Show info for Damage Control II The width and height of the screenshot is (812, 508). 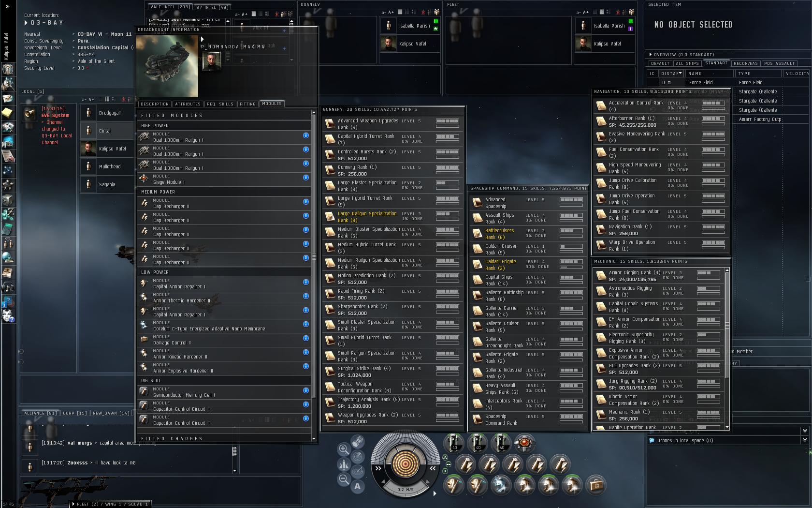(306, 338)
